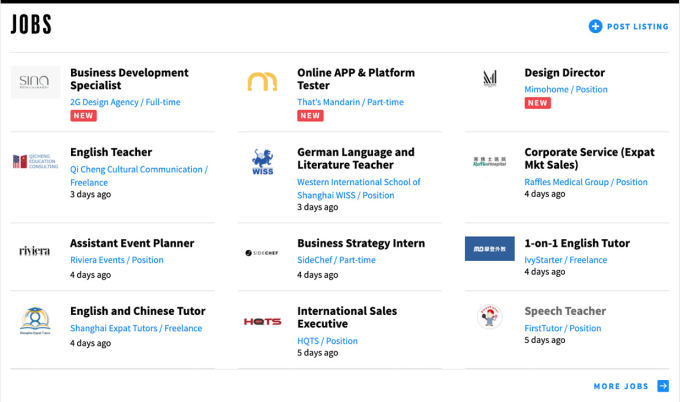This screenshot has width=680, height=402.
Task: Click the Shanghai Expat Tutors logo
Action: tap(35, 321)
